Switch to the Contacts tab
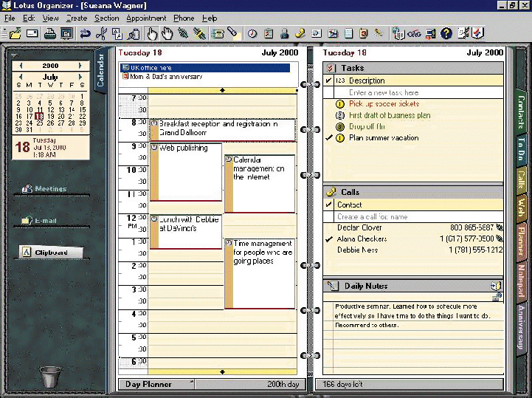Image resolution: width=532 pixels, height=398 pixels. click(521, 111)
